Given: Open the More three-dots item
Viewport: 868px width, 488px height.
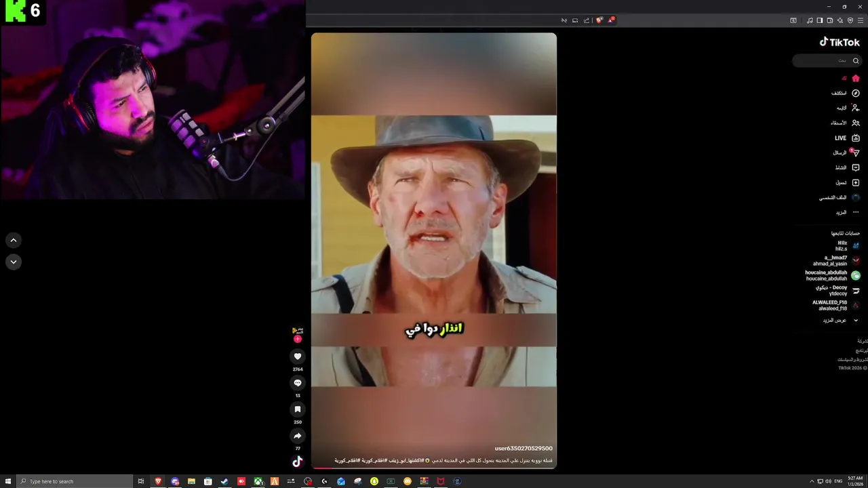Looking at the screenshot, I should click(848, 212).
